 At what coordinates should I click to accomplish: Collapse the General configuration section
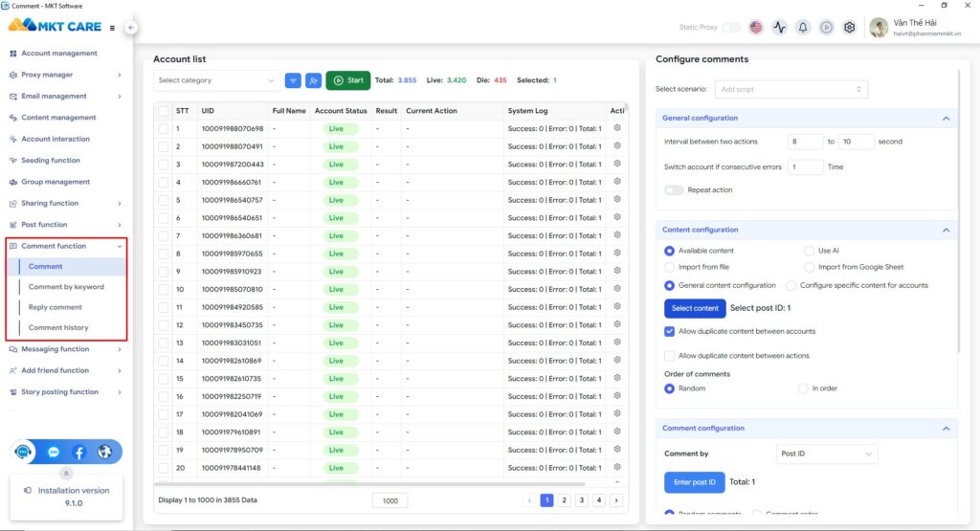946,119
